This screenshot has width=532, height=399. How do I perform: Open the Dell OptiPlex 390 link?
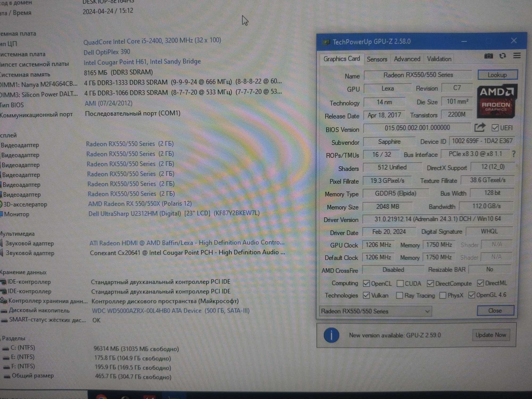pos(107,52)
